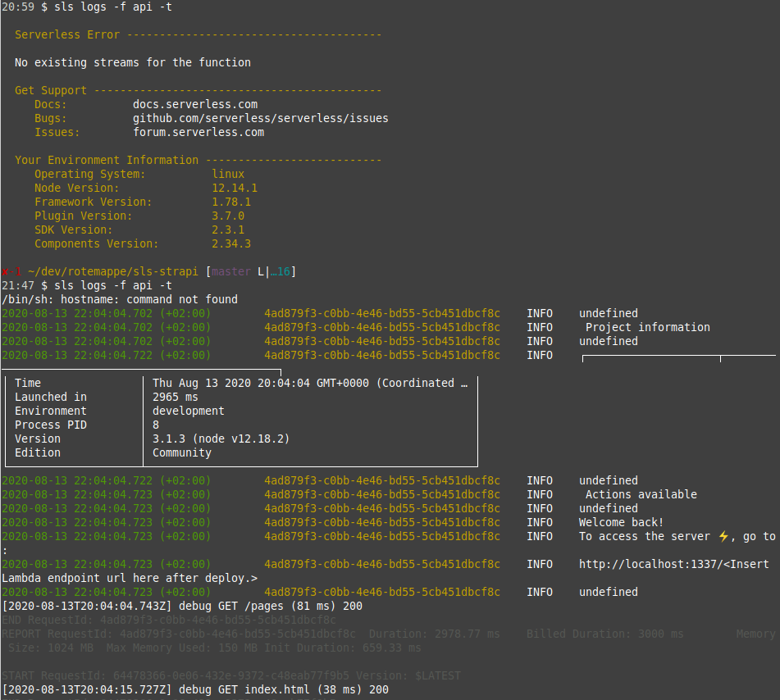Screen dimensions: 780x700
Task: Click the Your Environment Information heading
Action: tap(107, 160)
